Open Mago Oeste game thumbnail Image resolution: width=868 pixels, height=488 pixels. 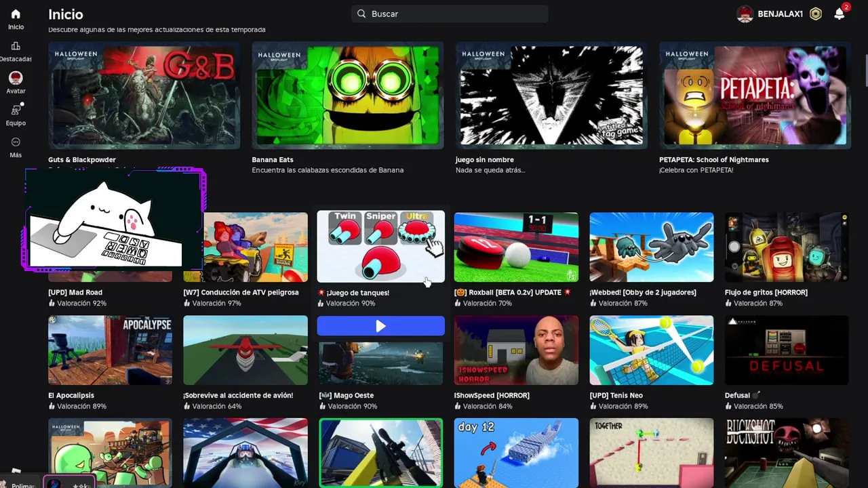click(380, 362)
